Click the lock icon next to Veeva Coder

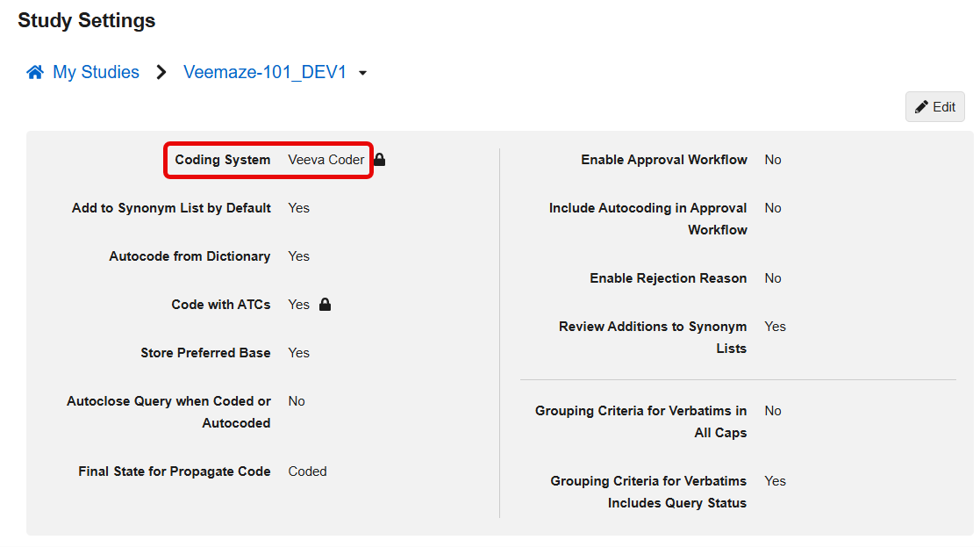click(379, 160)
